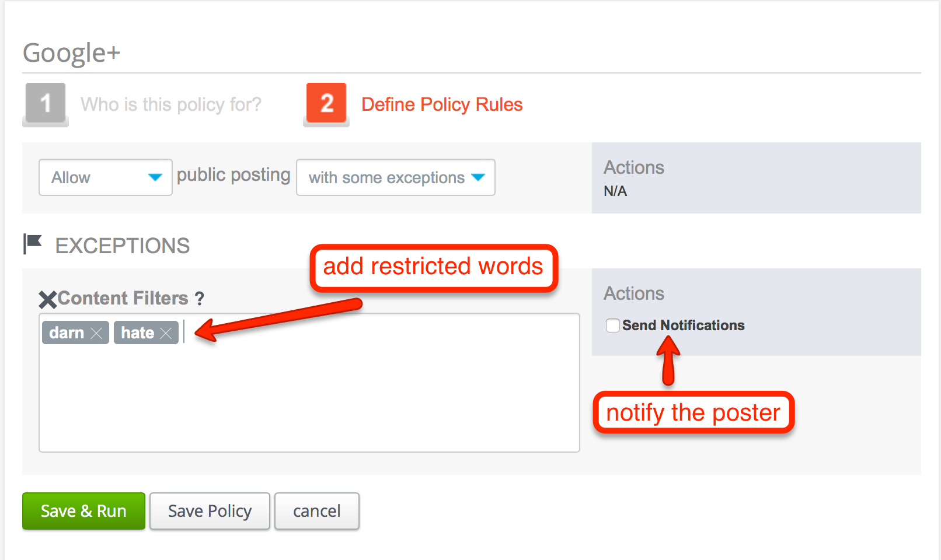Screen dimensions: 941x560
Task: Open the Allow dropdown
Action: tap(106, 177)
